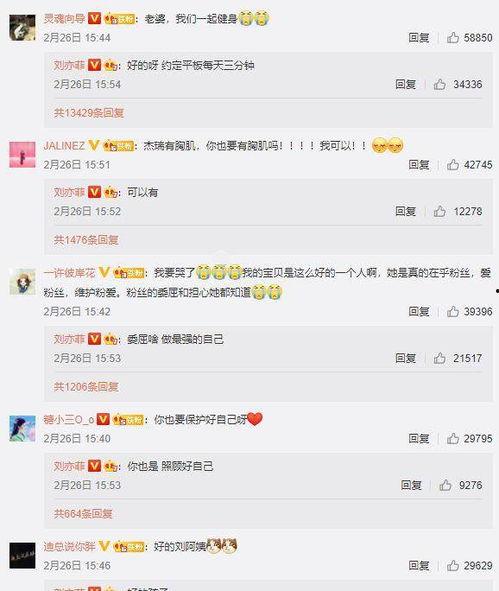Expand the 共1206条回复 replies thread
499x591 pixels.
(86, 386)
